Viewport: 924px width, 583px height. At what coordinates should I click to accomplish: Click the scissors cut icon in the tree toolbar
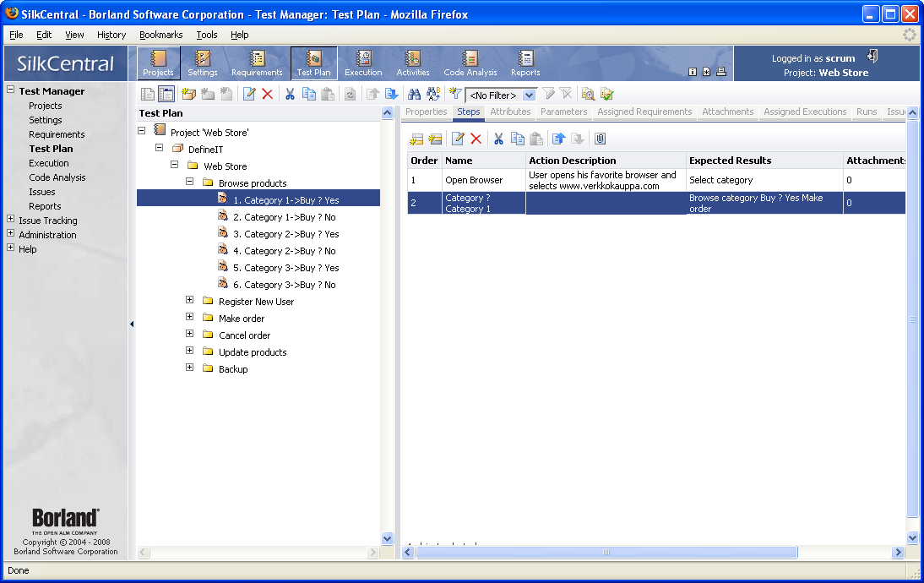click(290, 94)
